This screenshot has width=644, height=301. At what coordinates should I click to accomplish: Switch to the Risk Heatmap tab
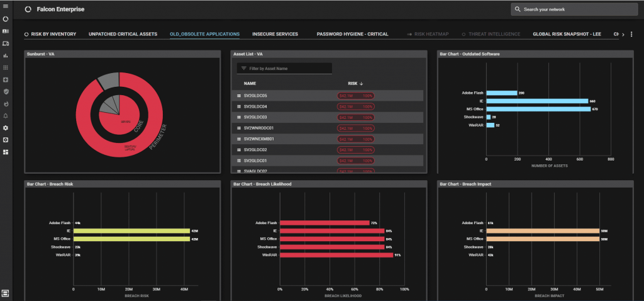[x=428, y=34]
